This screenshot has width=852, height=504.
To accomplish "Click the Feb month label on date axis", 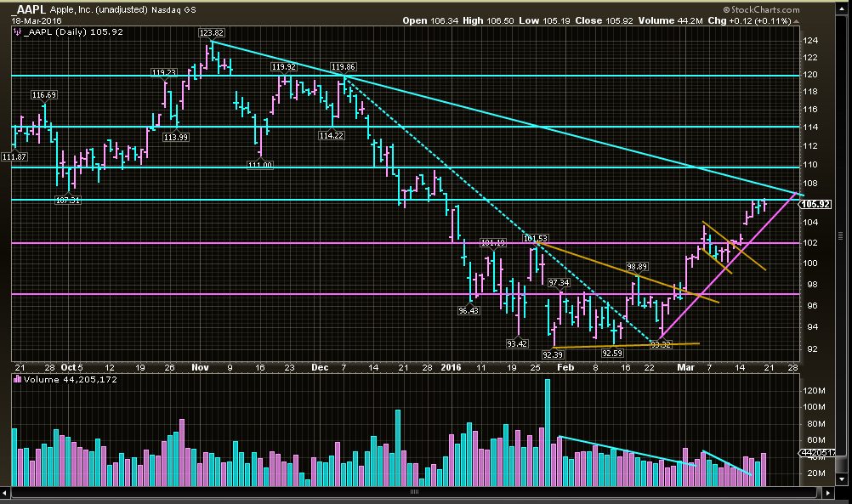I will (x=565, y=367).
